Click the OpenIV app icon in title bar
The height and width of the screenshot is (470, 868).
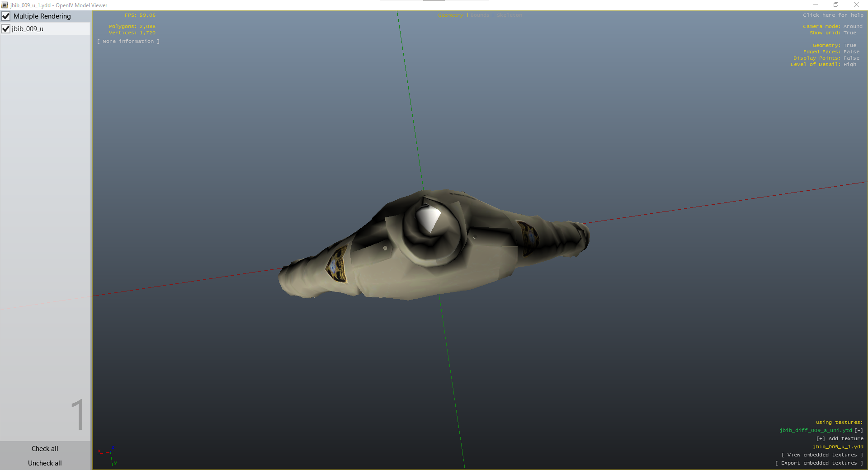5,5
